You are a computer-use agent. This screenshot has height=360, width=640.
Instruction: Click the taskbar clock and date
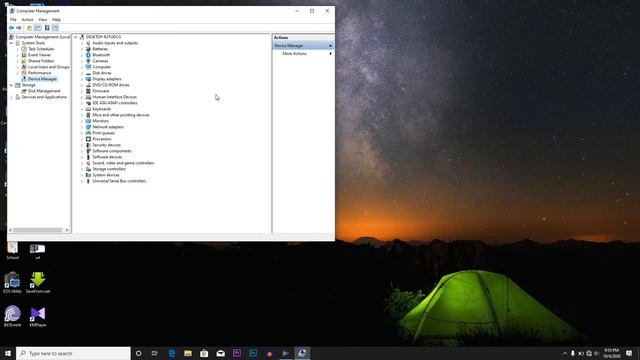coord(611,353)
